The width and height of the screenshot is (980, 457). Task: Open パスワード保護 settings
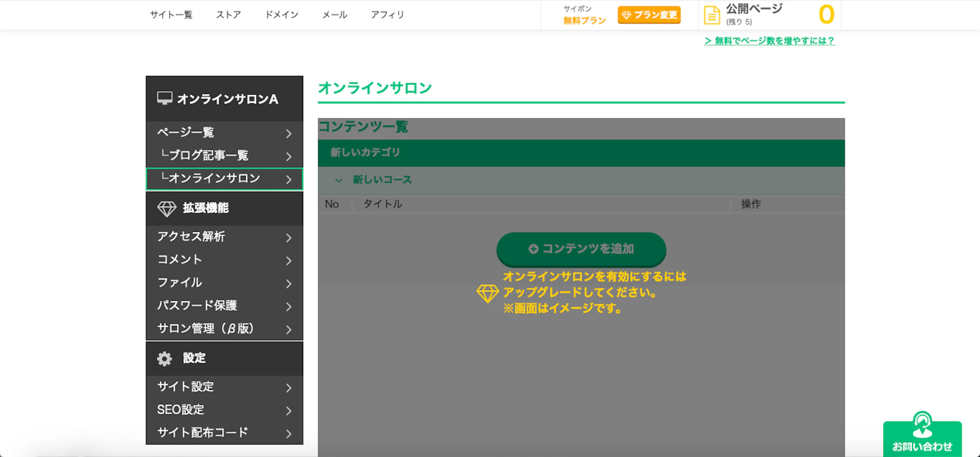point(197,306)
